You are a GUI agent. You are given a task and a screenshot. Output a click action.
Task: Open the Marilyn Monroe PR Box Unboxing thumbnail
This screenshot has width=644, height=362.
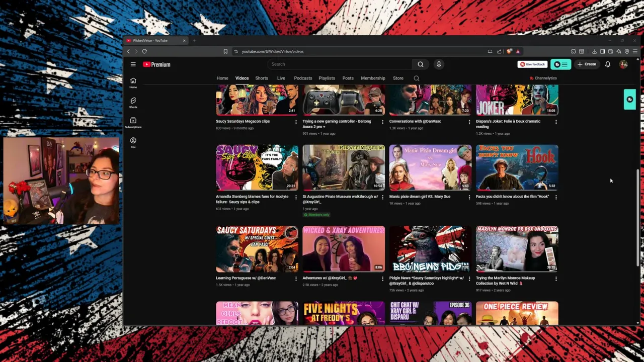click(517, 248)
